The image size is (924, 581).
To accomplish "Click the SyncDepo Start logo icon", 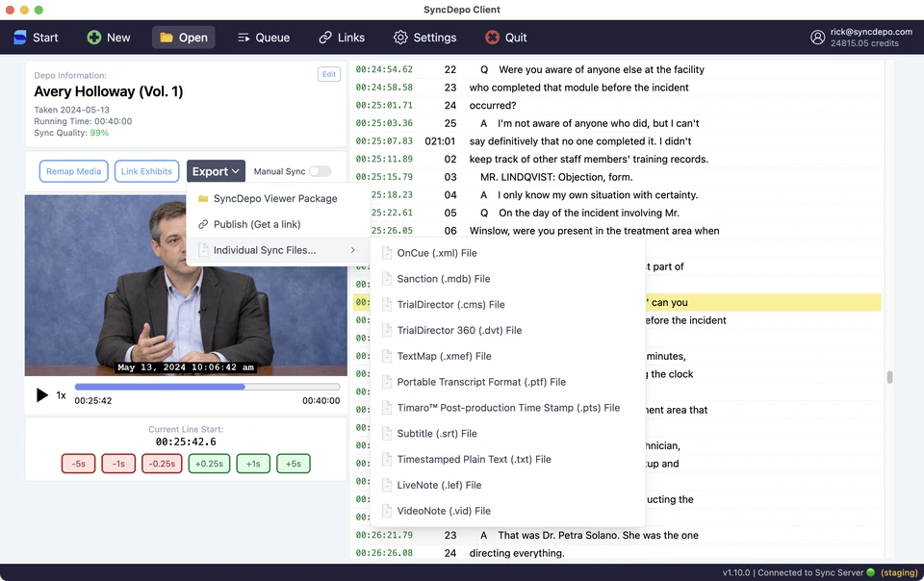I will [20, 38].
